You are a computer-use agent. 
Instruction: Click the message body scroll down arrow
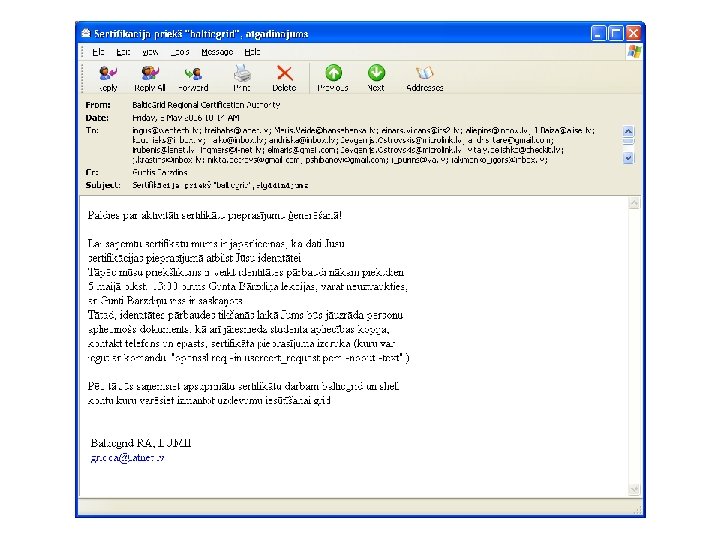coord(634,489)
